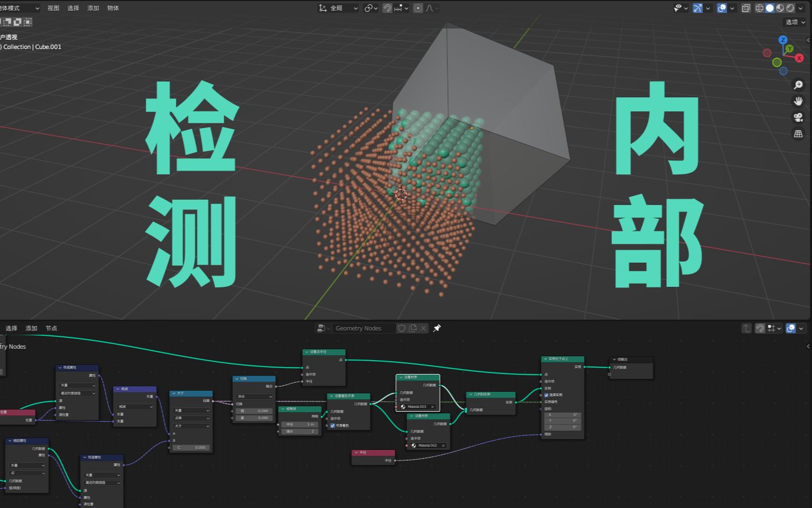Image resolution: width=812 pixels, height=508 pixels.
Task: Click the Material.002 material selector
Action: 429,446
